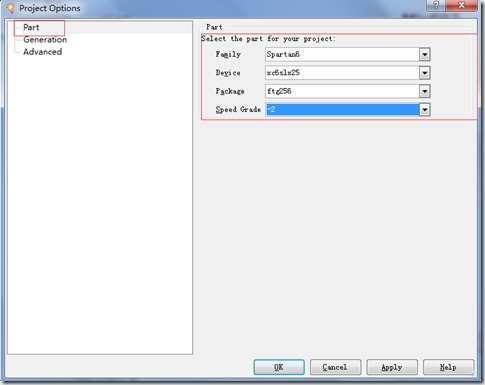Close the Project Options dialog
Screen dimensions: 485x385
click(462, 5)
